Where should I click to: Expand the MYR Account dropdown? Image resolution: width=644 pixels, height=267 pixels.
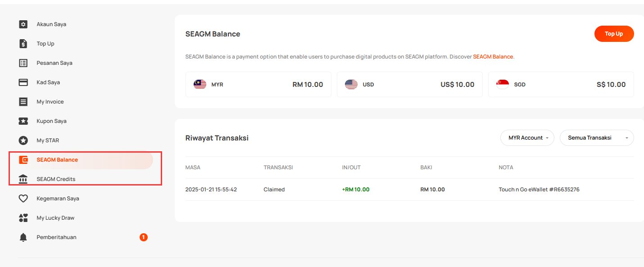click(x=527, y=138)
